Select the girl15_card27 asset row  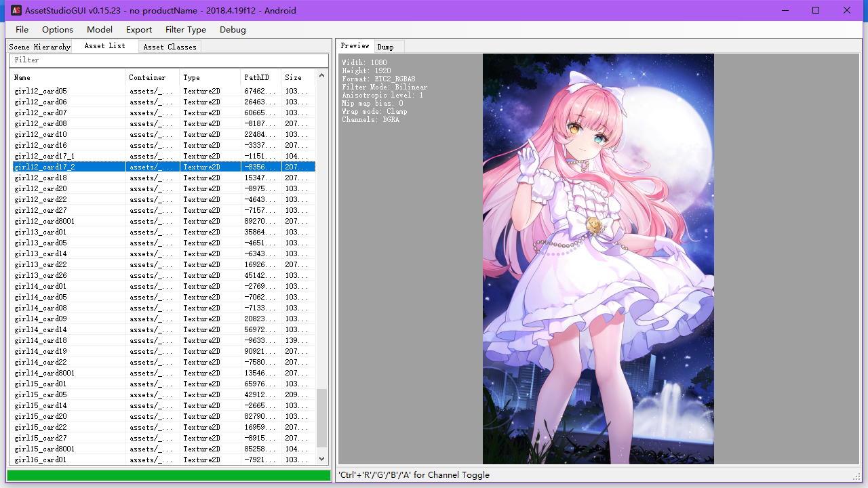coord(163,438)
